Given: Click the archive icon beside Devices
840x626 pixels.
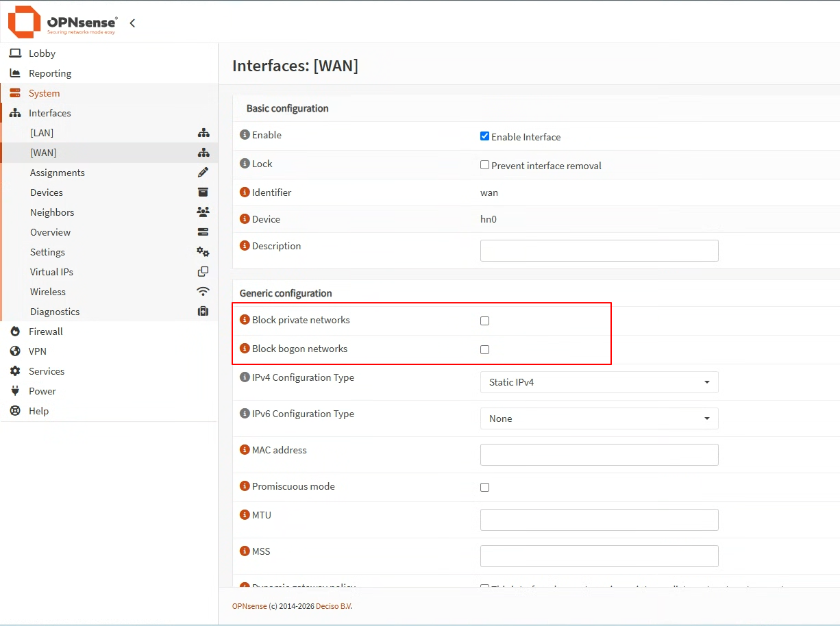Looking at the screenshot, I should click(203, 192).
